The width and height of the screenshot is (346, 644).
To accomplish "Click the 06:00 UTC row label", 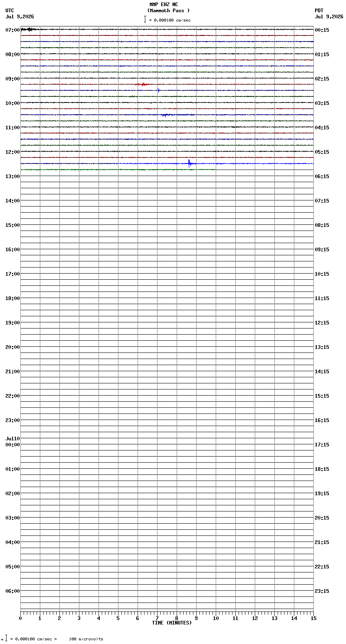I will click(13, 591).
